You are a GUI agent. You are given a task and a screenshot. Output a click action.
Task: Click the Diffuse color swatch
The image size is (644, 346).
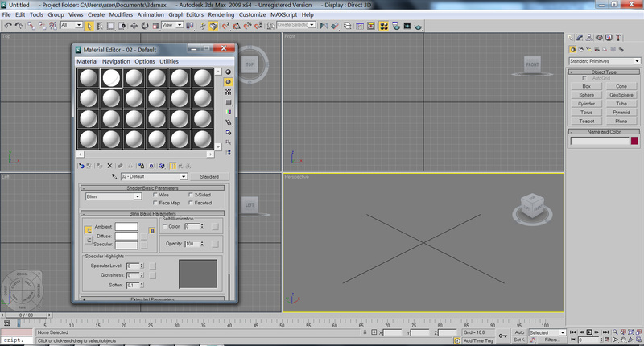126,236
